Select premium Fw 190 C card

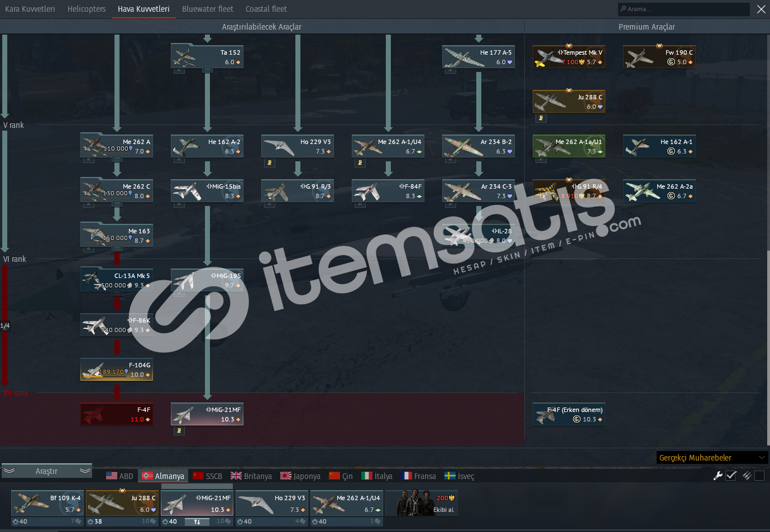pyautogui.click(x=659, y=57)
